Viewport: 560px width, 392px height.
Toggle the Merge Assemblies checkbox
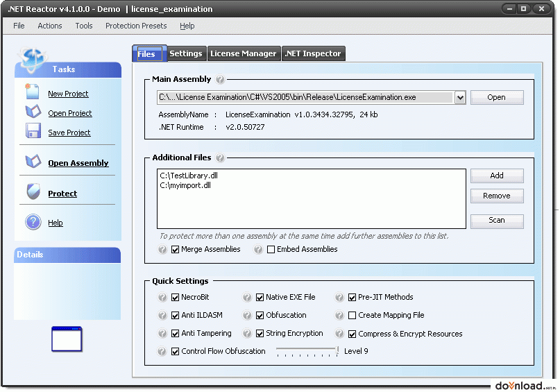175,250
